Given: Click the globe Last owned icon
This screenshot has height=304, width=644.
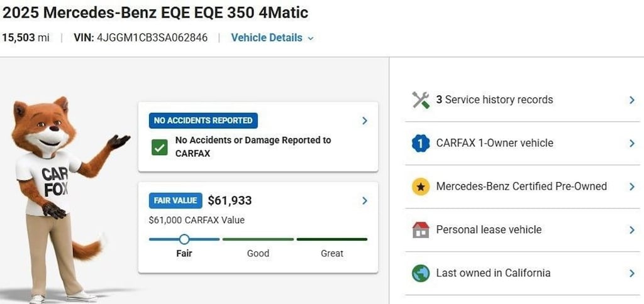Looking at the screenshot, I should pos(421,273).
